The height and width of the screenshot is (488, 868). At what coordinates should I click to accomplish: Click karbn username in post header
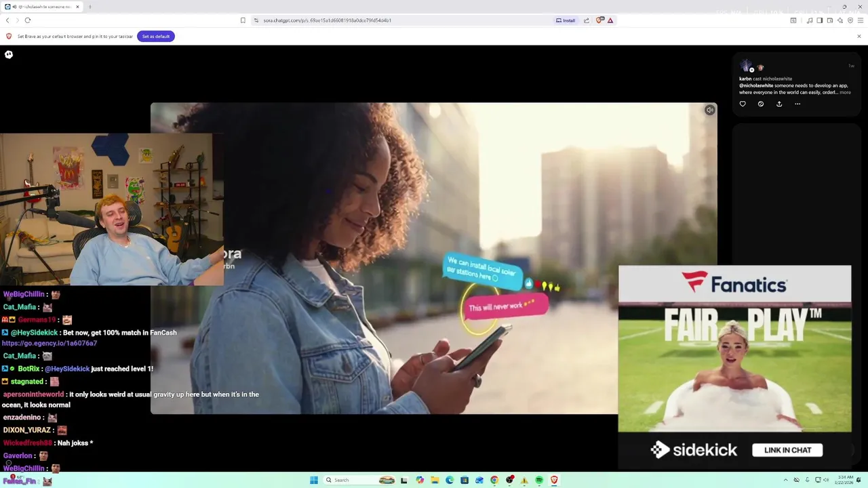745,79
